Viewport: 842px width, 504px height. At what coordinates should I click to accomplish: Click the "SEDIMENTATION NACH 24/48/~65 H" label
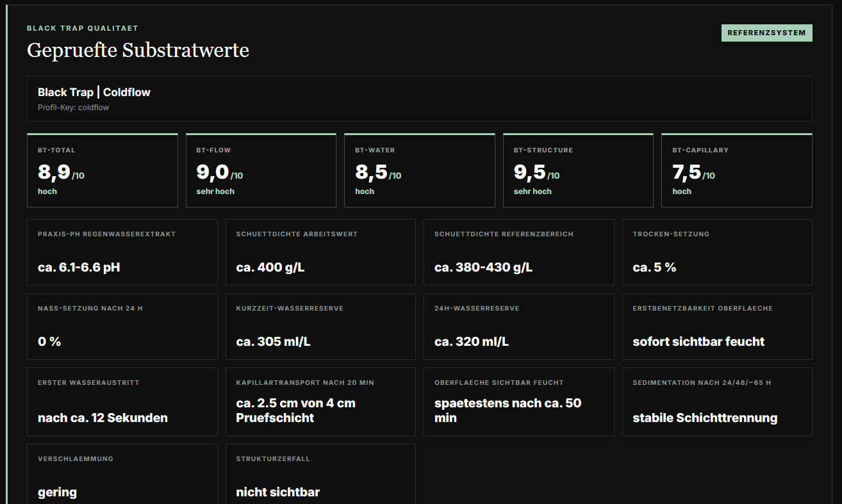702,382
